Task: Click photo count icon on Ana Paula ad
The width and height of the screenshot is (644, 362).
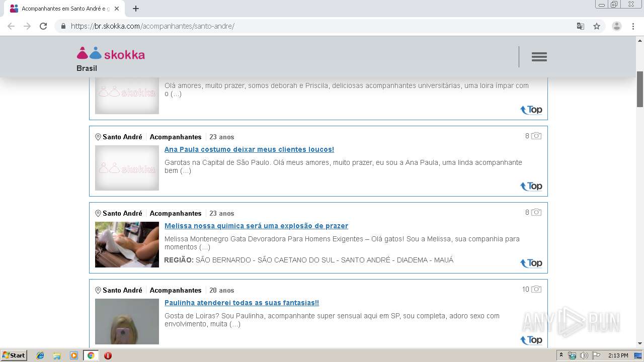Action: (x=536, y=136)
